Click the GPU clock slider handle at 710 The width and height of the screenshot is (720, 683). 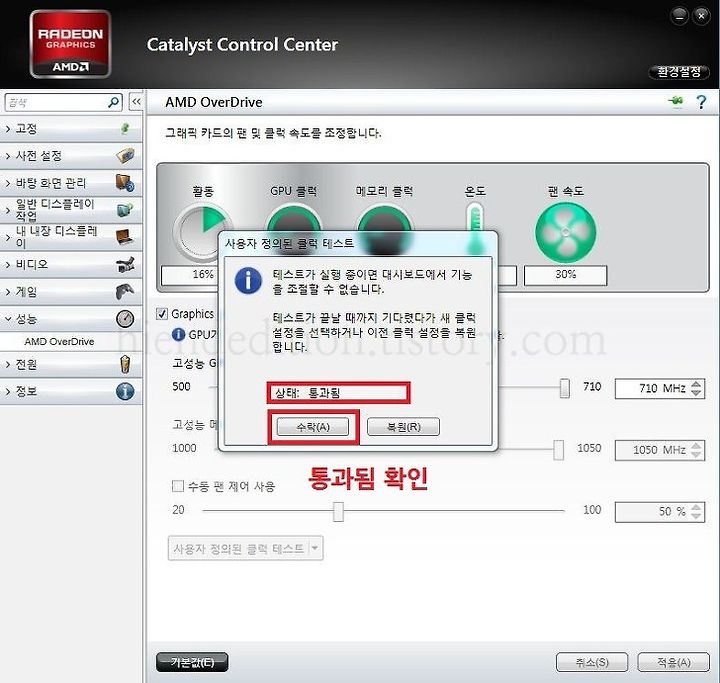564,388
